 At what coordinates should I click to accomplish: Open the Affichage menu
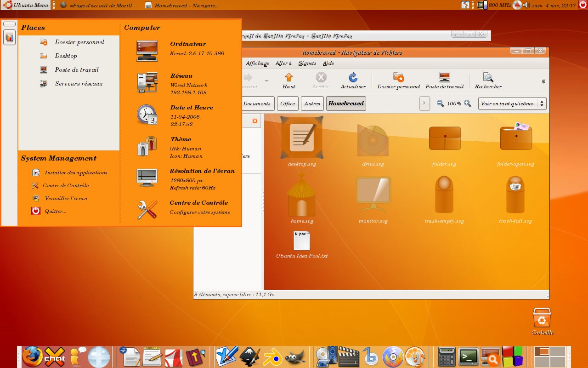[257, 63]
